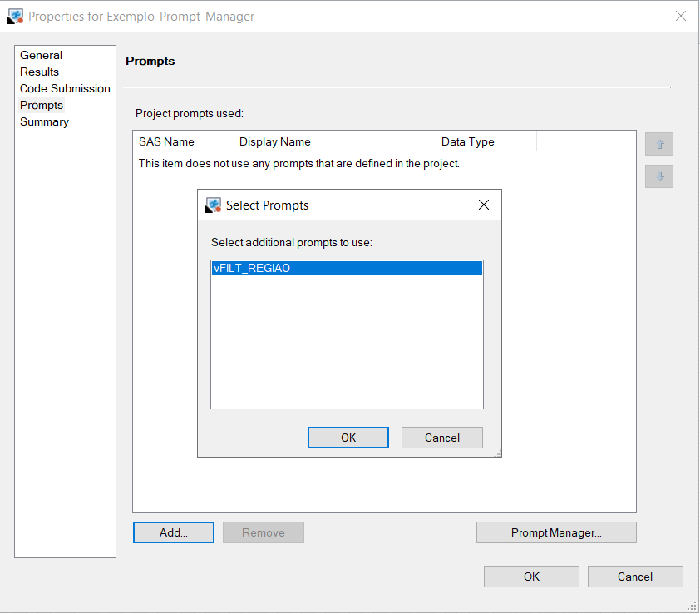Switch to the Results page
The width and height of the screenshot is (700, 614).
(x=38, y=72)
